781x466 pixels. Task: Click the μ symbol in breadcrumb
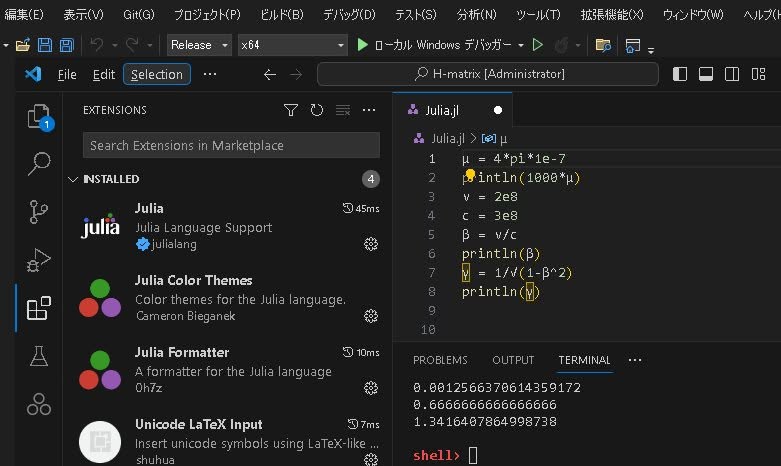tap(503, 139)
